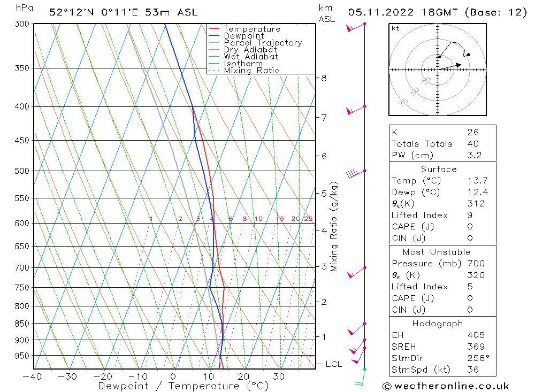Click the purple wind barb at 500 hPa

[x=356, y=173]
